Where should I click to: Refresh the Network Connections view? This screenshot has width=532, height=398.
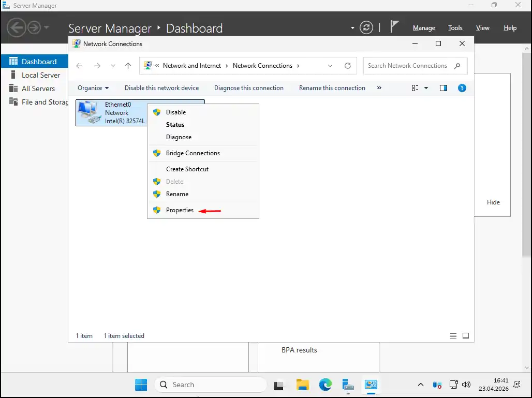[348, 66]
